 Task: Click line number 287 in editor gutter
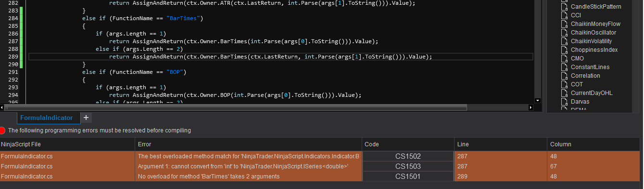coord(13,41)
